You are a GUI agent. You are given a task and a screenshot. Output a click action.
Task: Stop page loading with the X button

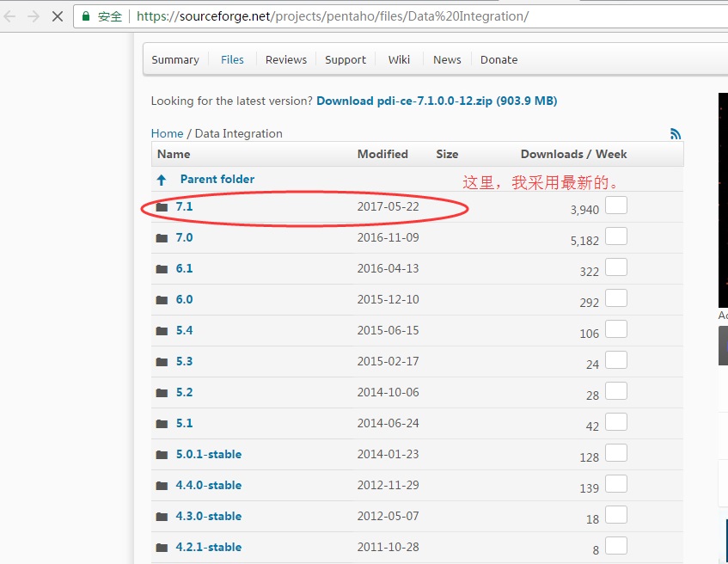click(58, 16)
